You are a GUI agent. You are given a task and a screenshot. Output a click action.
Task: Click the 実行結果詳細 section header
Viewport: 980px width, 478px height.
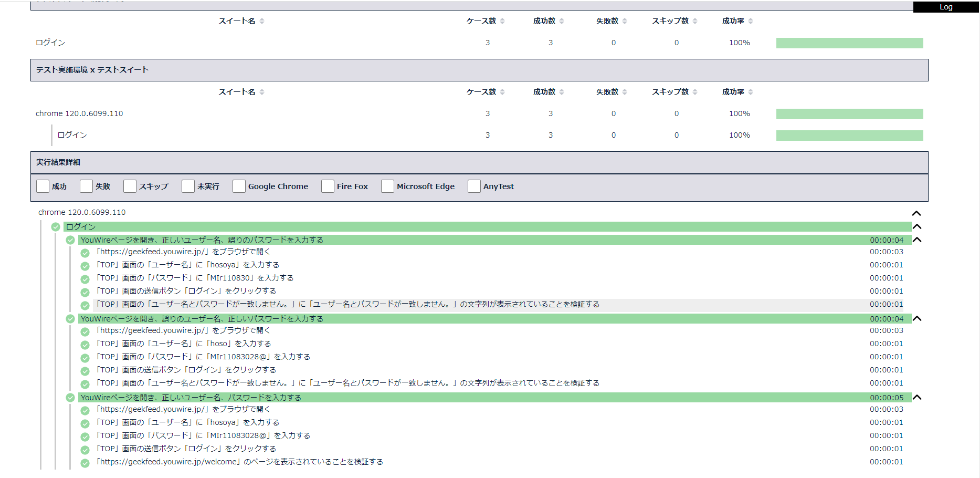click(479, 162)
